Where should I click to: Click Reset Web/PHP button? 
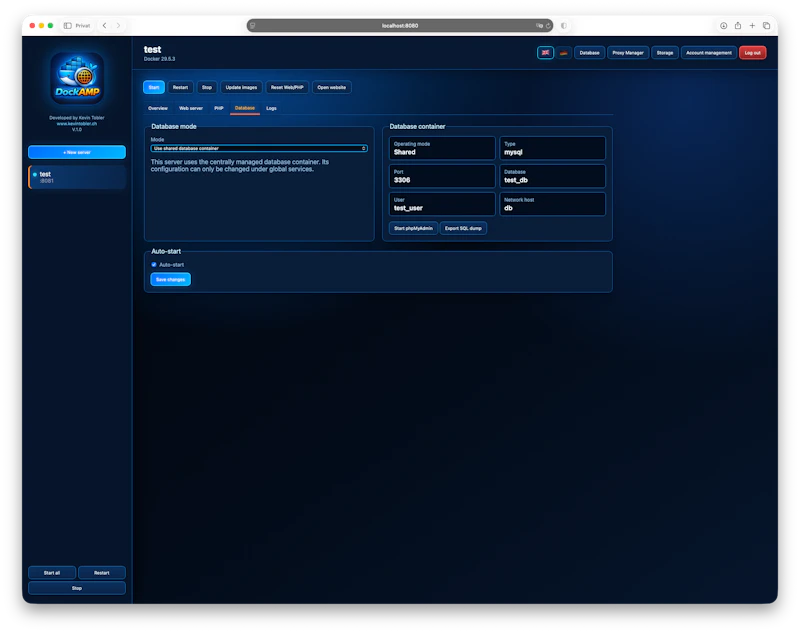pos(287,87)
